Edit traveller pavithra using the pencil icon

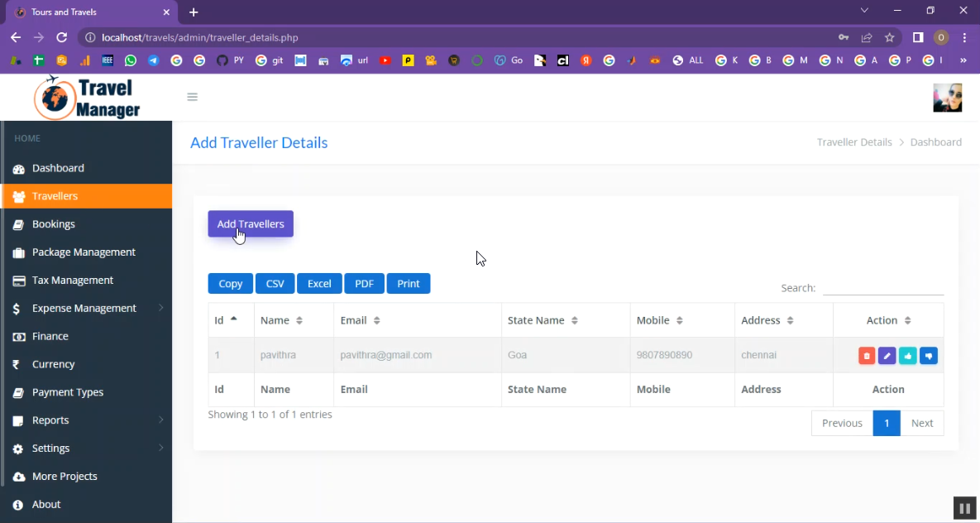click(x=887, y=356)
